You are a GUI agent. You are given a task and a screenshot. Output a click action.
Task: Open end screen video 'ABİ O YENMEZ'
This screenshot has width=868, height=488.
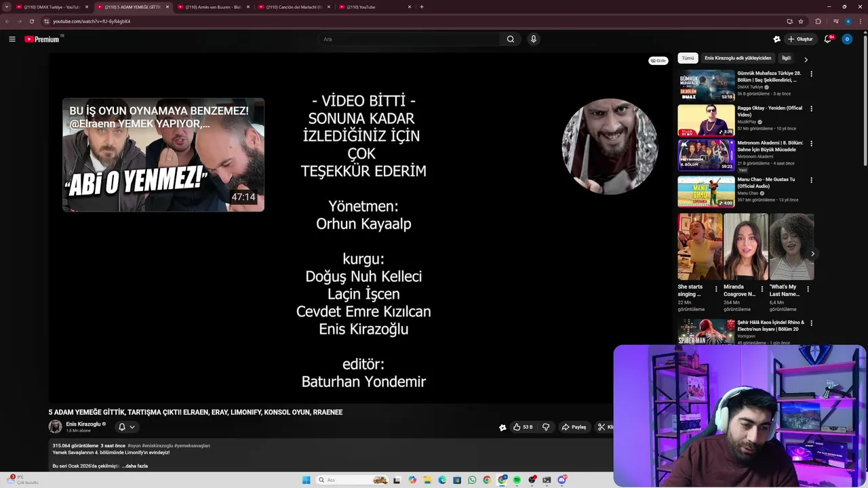click(x=163, y=155)
